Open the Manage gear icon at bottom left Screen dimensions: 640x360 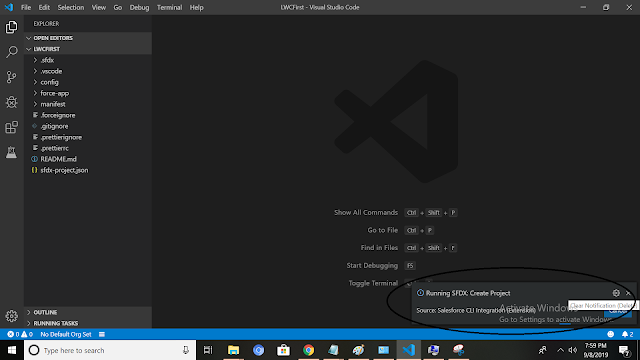click(x=11, y=316)
